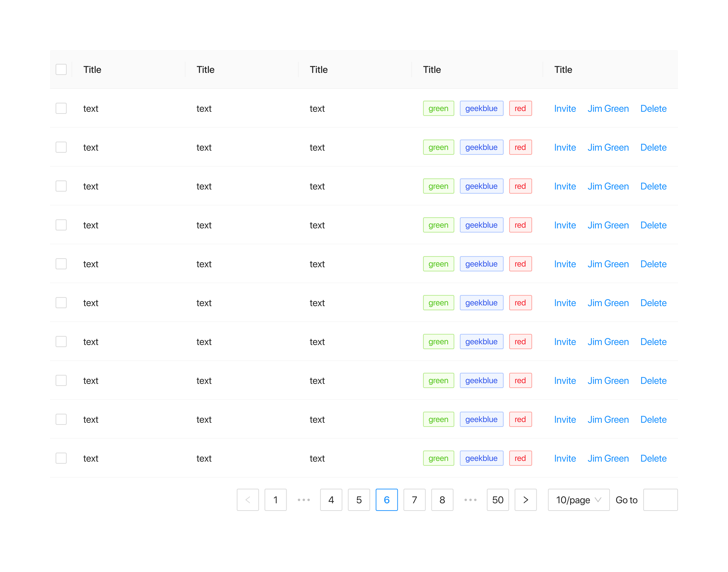Viewport: 728px width, 572px height.
Task: Go to the next page arrow
Action: [526, 500]
